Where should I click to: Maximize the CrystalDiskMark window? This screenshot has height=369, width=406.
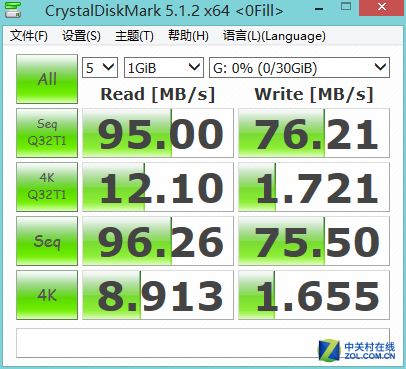pyautogui.click(x=346, y=7)
